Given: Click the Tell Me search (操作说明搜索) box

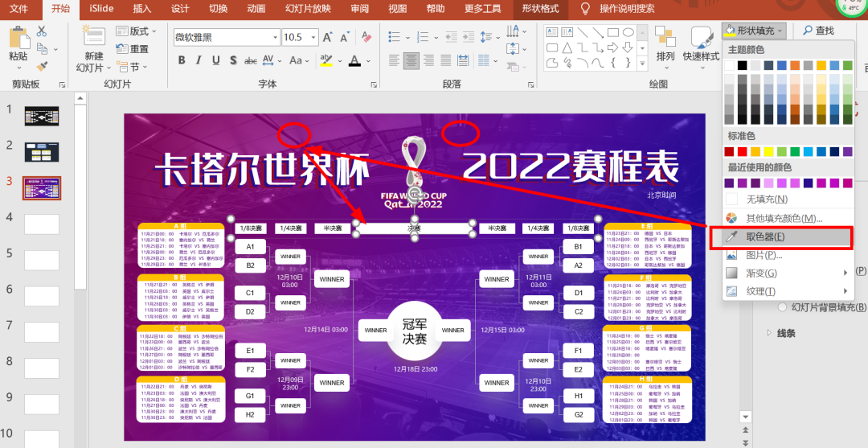Looking at the screenshot, I should 620,8.
